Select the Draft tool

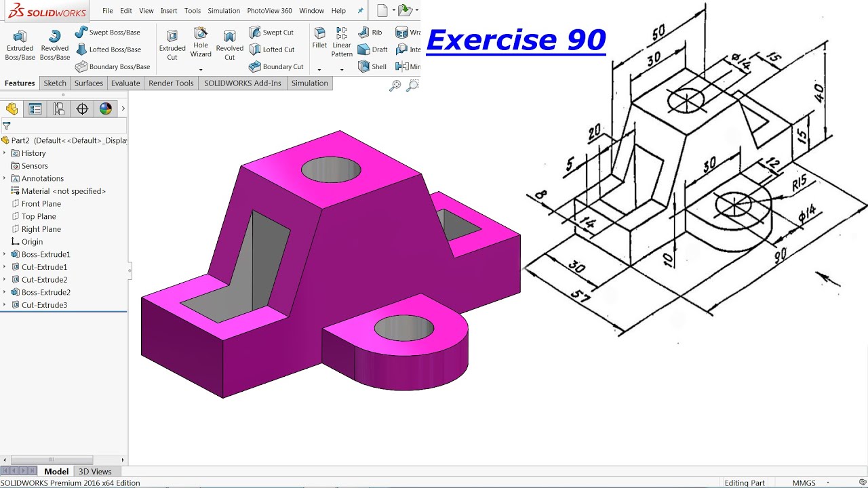pos(373,49)
